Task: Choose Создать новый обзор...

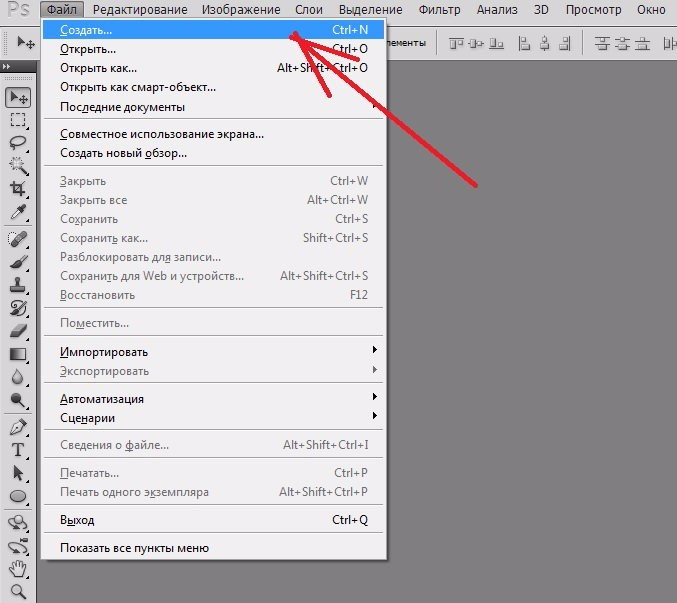Action: [213, 153]
